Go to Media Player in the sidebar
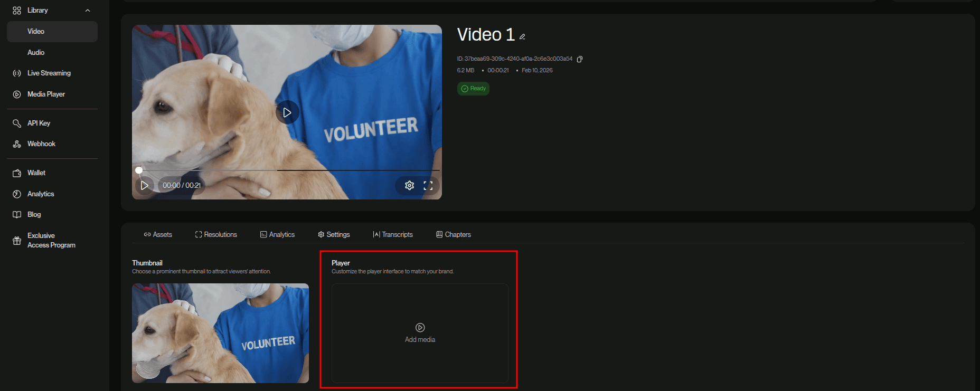 (46, 94)
